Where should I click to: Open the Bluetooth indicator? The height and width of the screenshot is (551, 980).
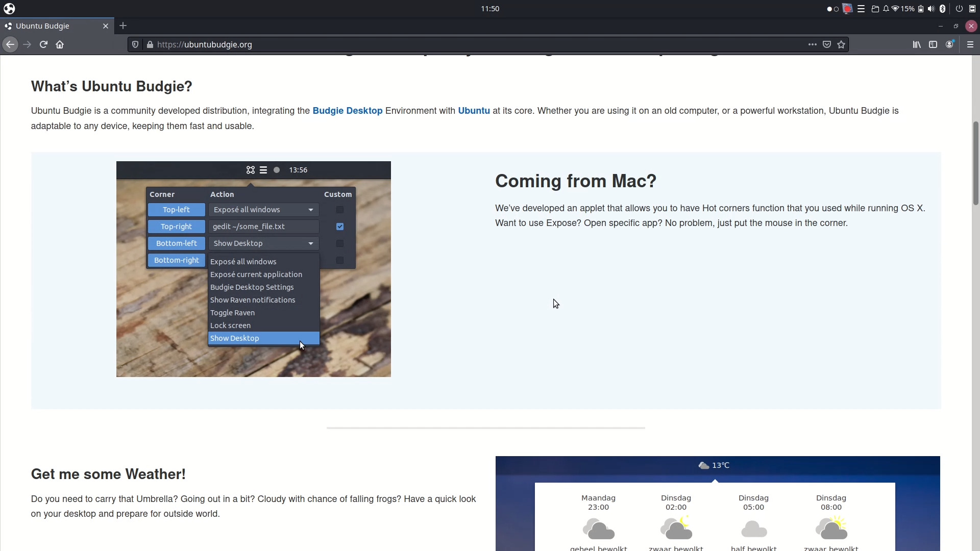(942, 9)
